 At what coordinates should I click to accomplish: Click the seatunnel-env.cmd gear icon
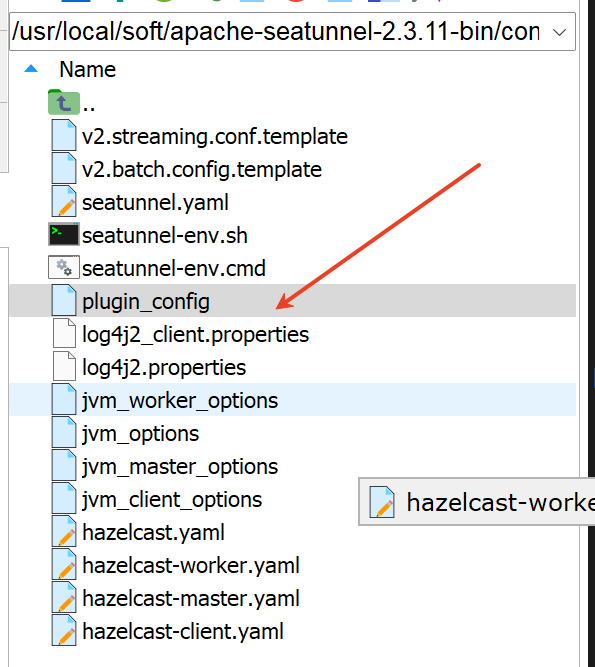64,267
